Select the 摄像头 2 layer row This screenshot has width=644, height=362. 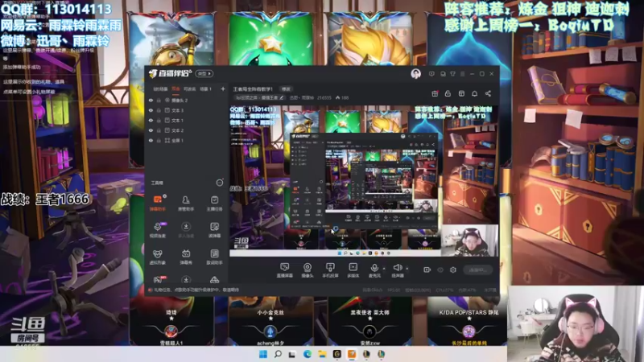pos(186,100)
